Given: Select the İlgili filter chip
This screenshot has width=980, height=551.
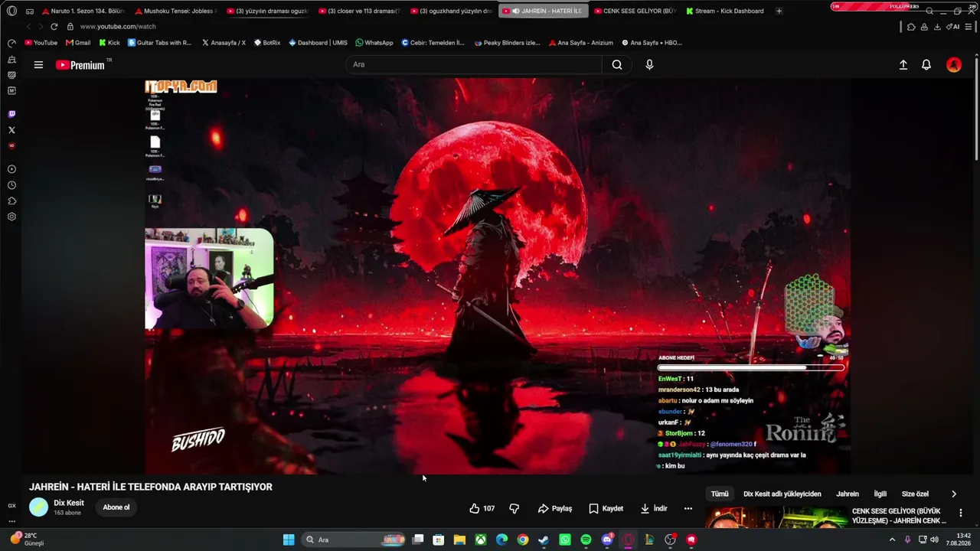Looking at the screenshot, I should point(880,494).
